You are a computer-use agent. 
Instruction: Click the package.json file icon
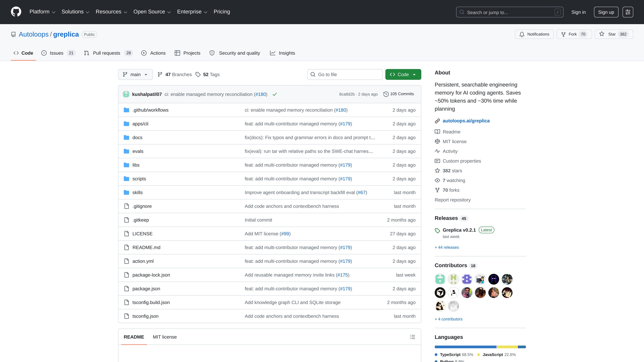tap(126, 289)
